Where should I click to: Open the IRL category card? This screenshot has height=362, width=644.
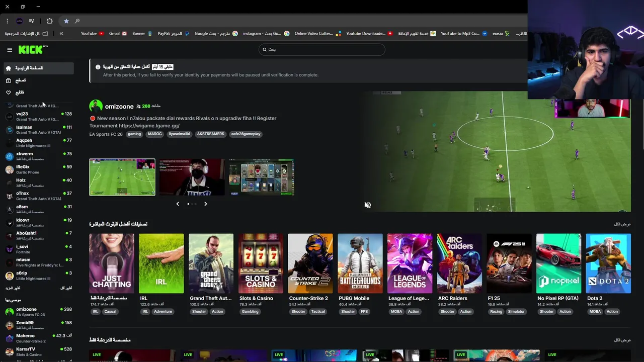coord(162,263)
